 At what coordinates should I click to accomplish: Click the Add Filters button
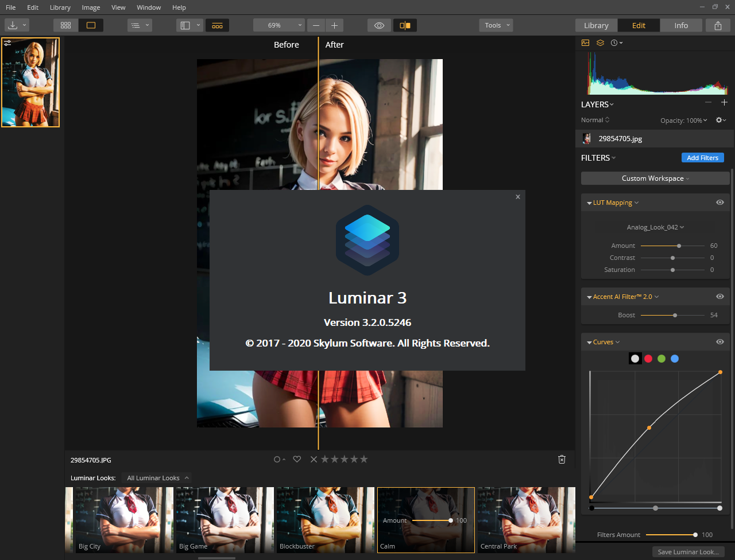pos(702,158)
